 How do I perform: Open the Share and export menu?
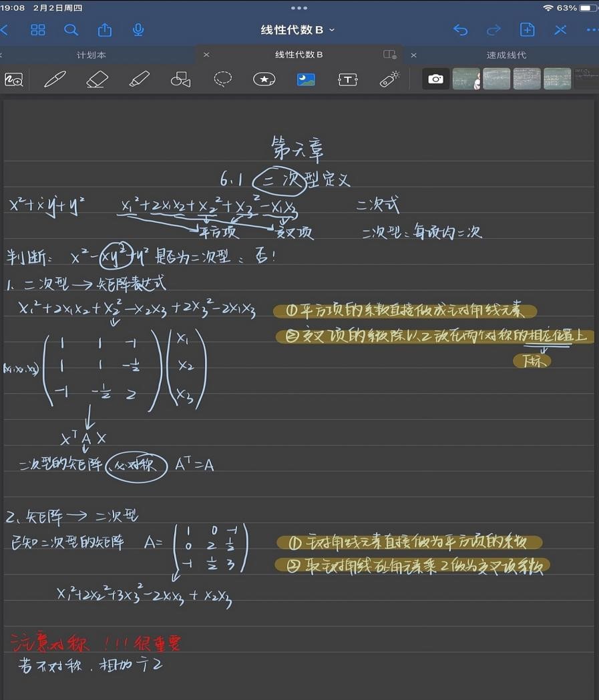(105, 30)
